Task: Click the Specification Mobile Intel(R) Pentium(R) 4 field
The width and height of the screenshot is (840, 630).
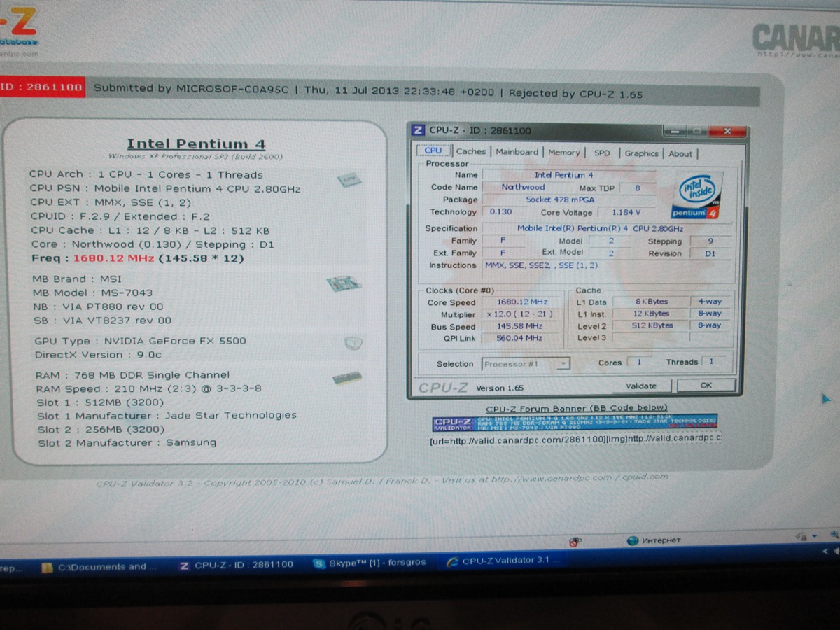Action: tap(605, 228)
